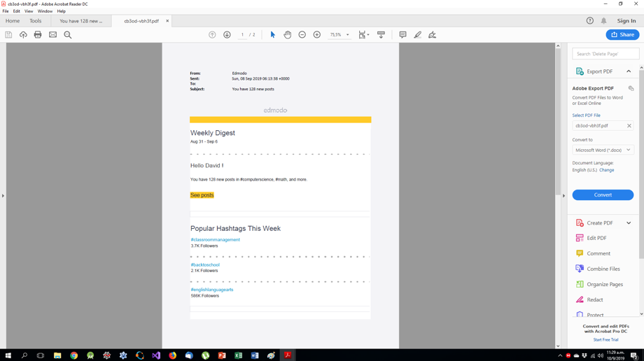Open Excel from the taskbar

(x=238, y=355)
